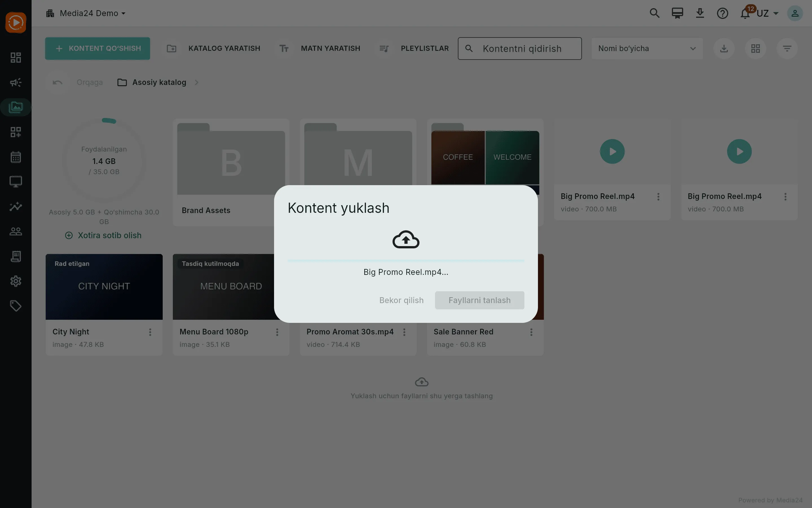Click the storage usage ring gauge
This screenshot has height=508, width=812.
(x=104, y=160)
